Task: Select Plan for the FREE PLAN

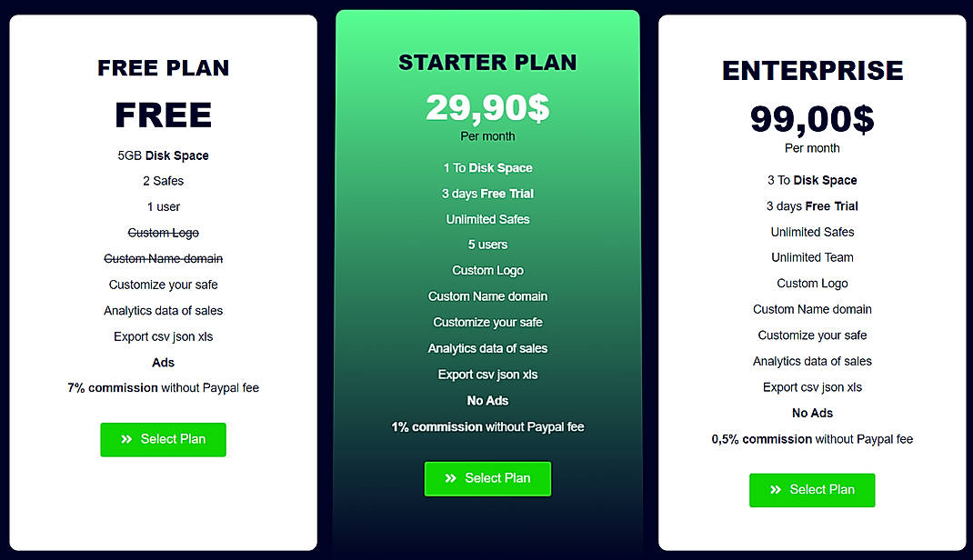Action: (x=163, y=440)
